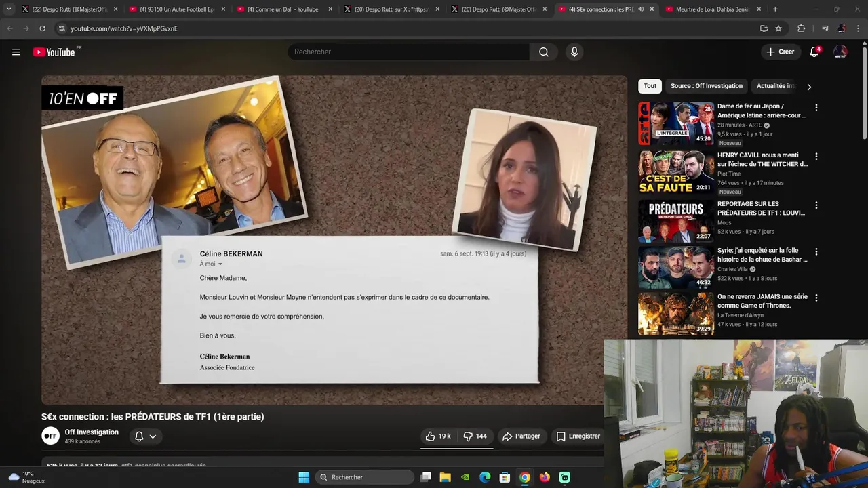Viewport: 868px width, 488px height.
Task: Switch to the Despo Rutti sur X tab
Action: (x=391, y=9)
